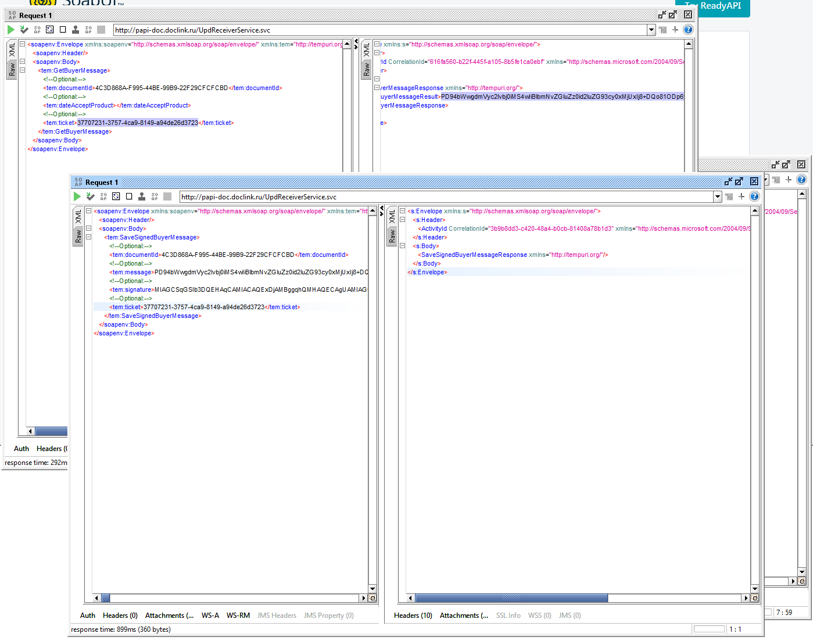Add new endpoint using front window plus icon
Screen dimensions: 813x644
click(742, 196)
